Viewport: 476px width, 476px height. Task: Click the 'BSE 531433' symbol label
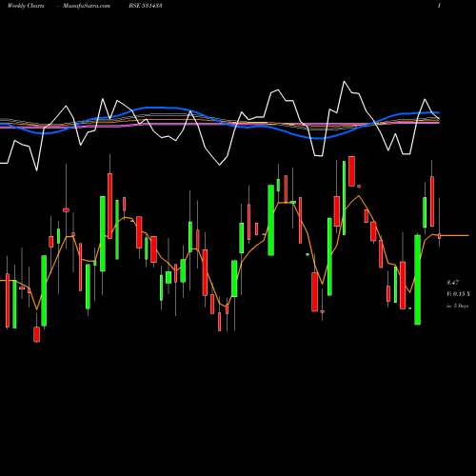(146, 6)
